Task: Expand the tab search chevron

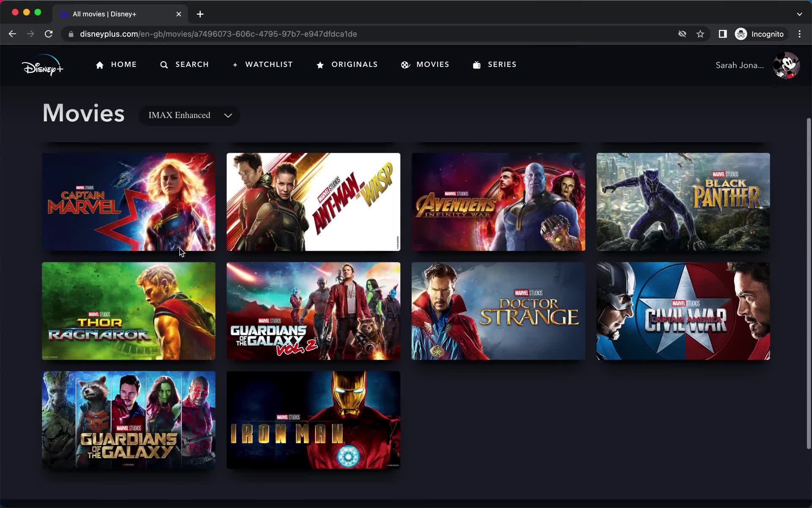Action: click(x=799, y=14)
